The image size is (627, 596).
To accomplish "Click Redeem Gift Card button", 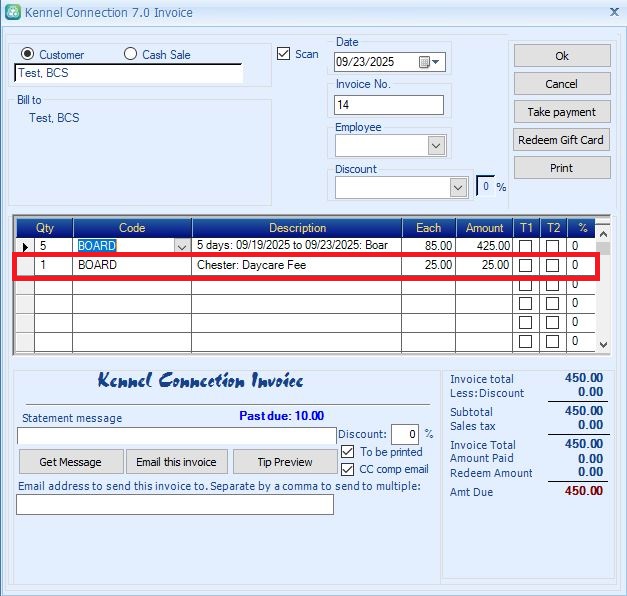I will tap(561, 140).
